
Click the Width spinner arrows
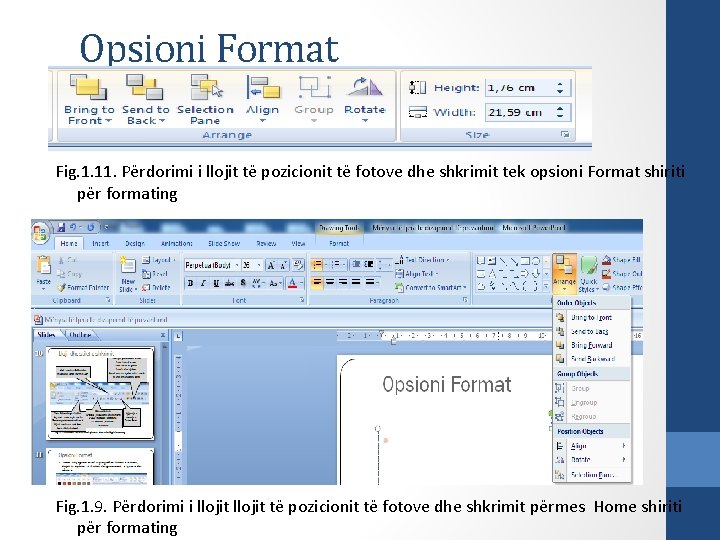coord(560,112)
